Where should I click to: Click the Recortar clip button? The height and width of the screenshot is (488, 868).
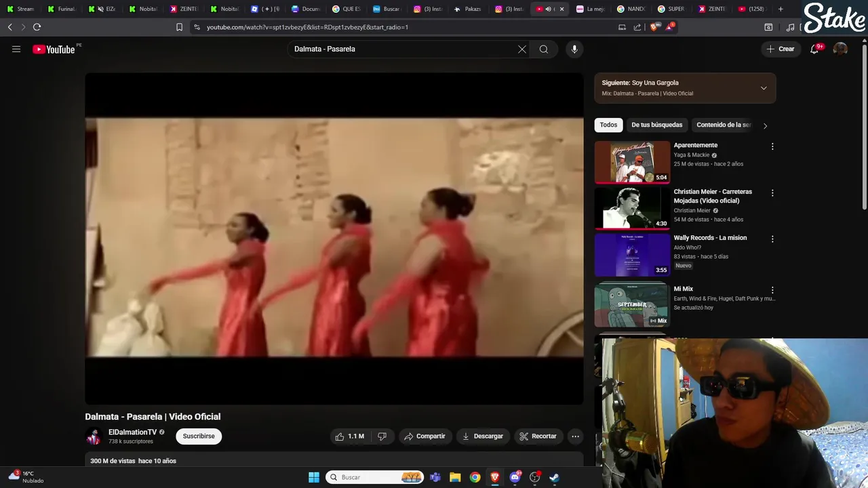point(538,436)
